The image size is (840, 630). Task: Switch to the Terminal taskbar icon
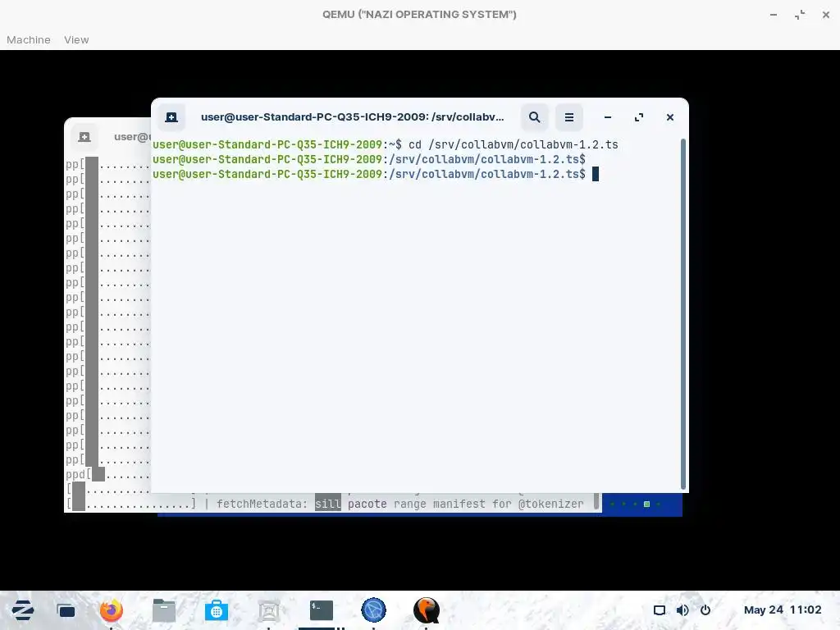(x=322, y=610)
